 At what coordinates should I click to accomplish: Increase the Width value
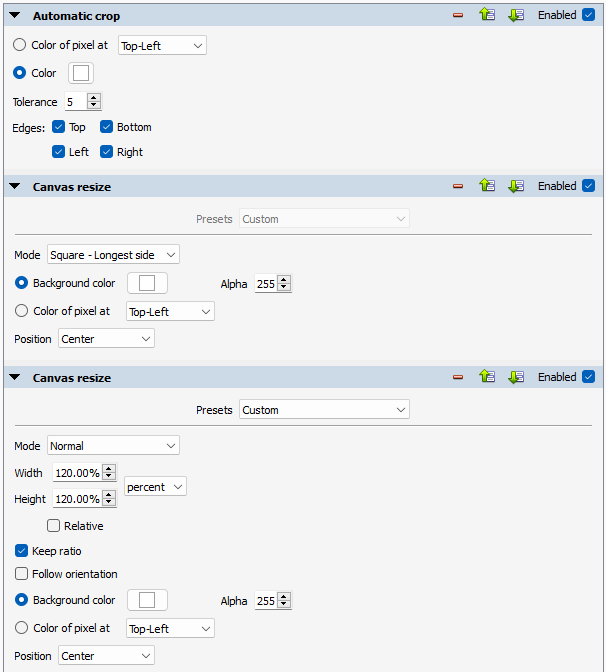(x=109, y=468)
